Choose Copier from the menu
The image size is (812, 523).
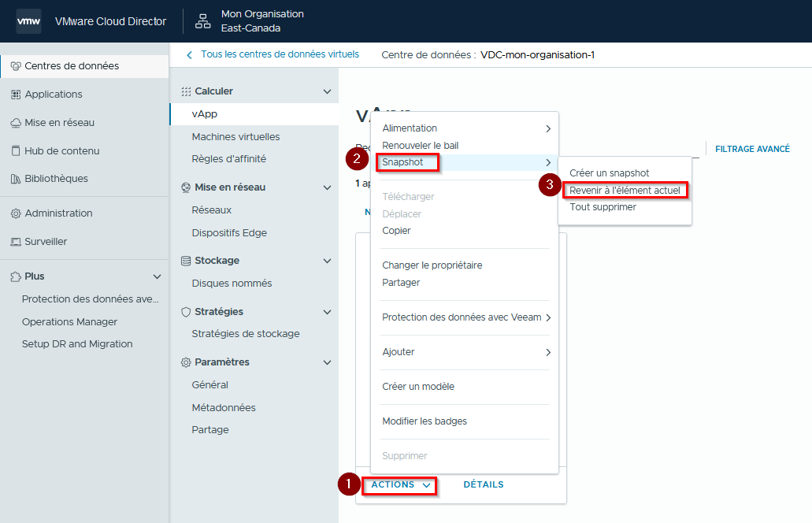(x=396, y=231)
